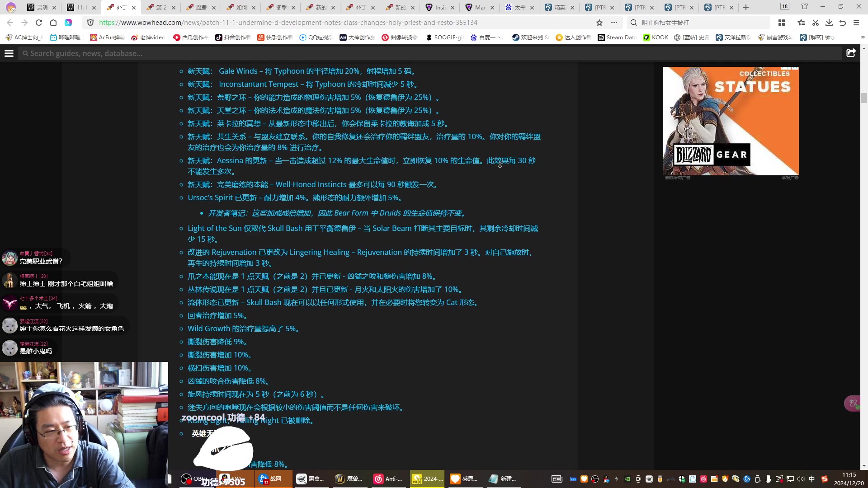
Task: Click the 'Wild Growth 的治疗量提高了 5%' line
Action: point(244,328)
